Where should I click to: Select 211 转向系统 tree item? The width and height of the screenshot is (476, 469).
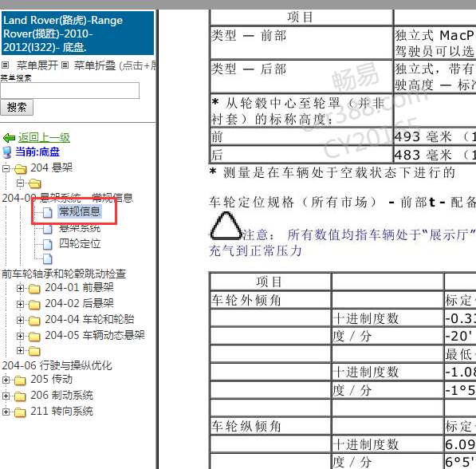click(61, 411)
